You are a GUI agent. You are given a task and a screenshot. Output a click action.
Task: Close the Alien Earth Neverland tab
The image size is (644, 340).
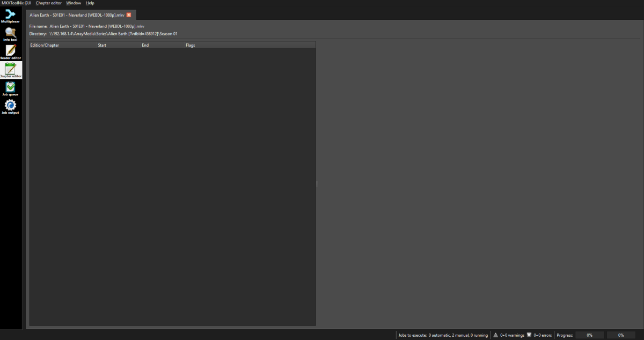(128, 15)
